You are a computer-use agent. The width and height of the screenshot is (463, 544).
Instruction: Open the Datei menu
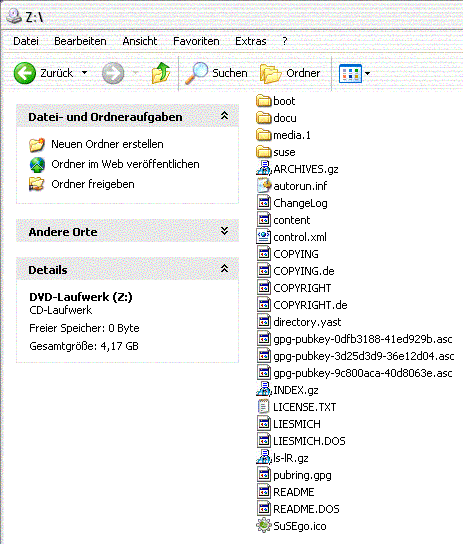[x=26, y=41]
